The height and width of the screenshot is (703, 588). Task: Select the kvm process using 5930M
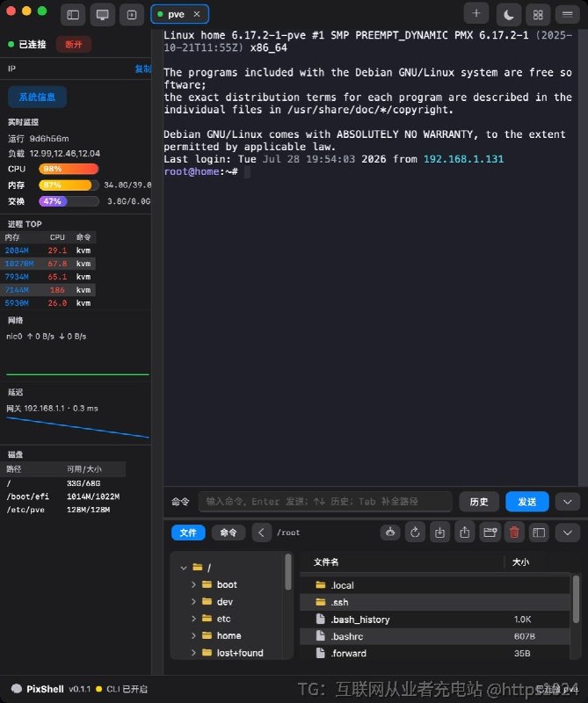(x=48, y=303)
